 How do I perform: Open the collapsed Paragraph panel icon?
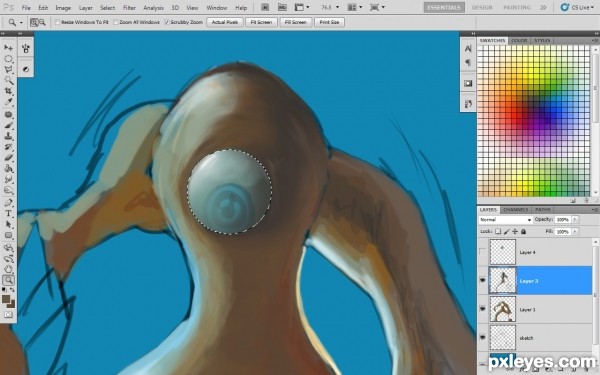[x=468, y=62]
